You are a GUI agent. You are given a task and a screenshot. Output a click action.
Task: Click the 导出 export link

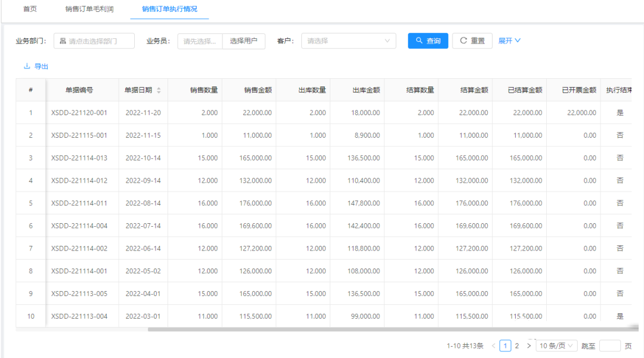tap(41, 66)
